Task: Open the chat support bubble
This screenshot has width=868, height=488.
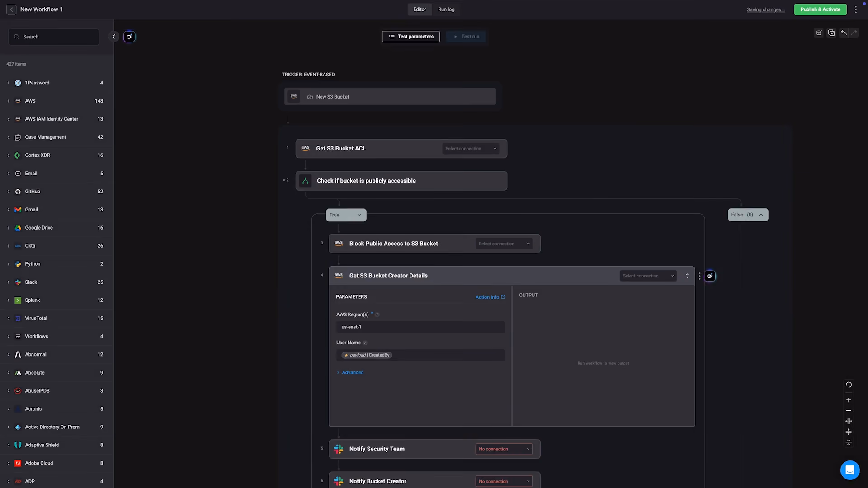Action: tap(850, 470)
